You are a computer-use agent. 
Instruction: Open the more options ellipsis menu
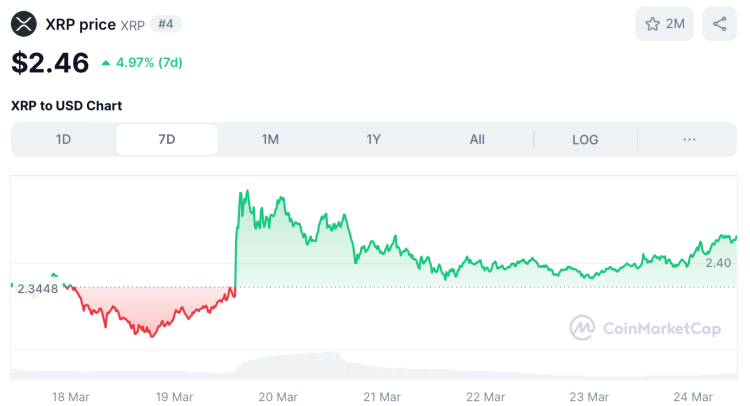click(689, 140)
